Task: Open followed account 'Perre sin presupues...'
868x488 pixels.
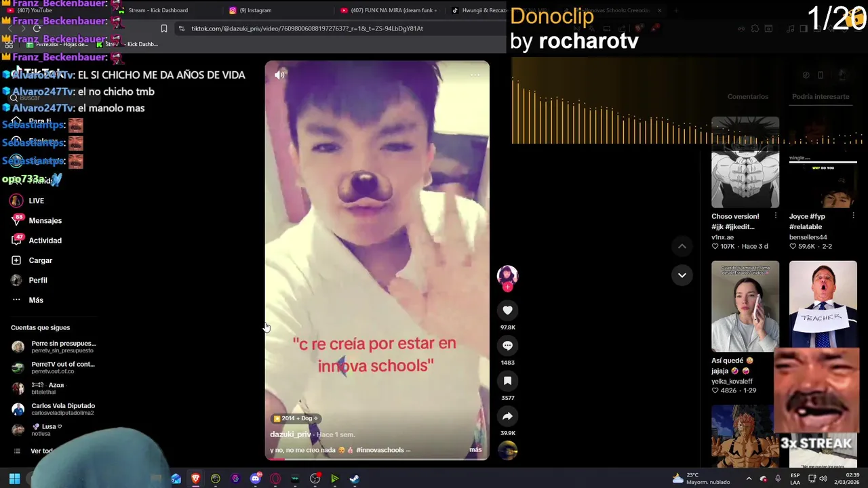Action: (54, 346)
